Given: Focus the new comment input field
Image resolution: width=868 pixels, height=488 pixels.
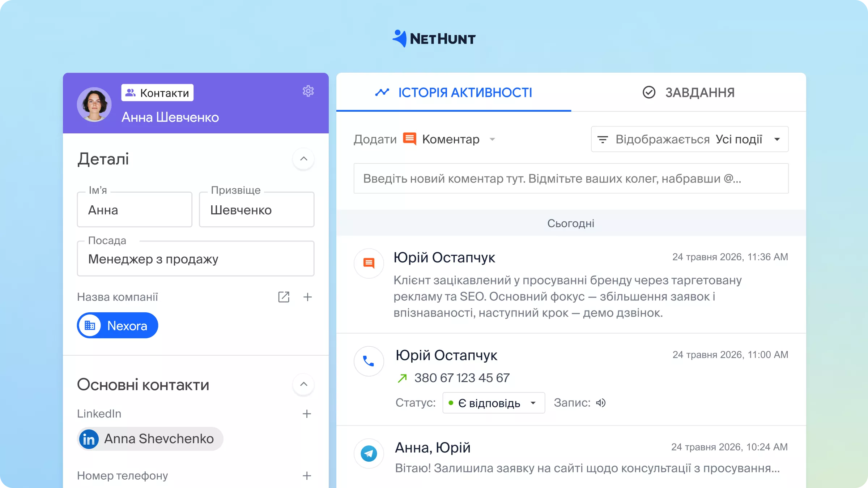Looking at the screenshot, I should click(x=571, y=178).
